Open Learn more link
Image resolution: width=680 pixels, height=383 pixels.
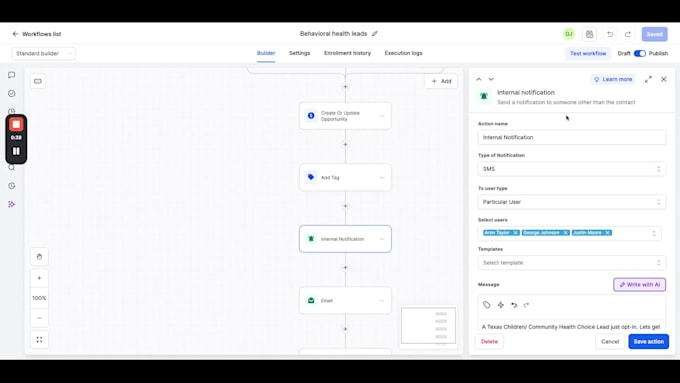613,79
